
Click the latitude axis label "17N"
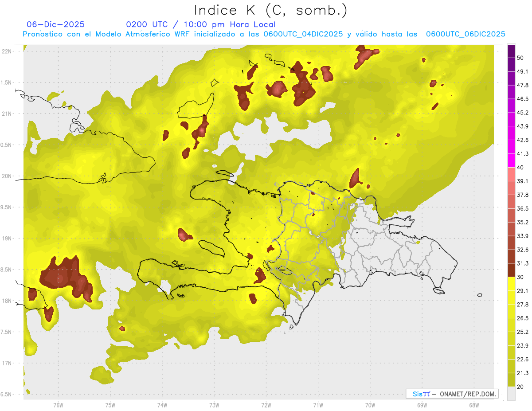[x=7, y=363]
